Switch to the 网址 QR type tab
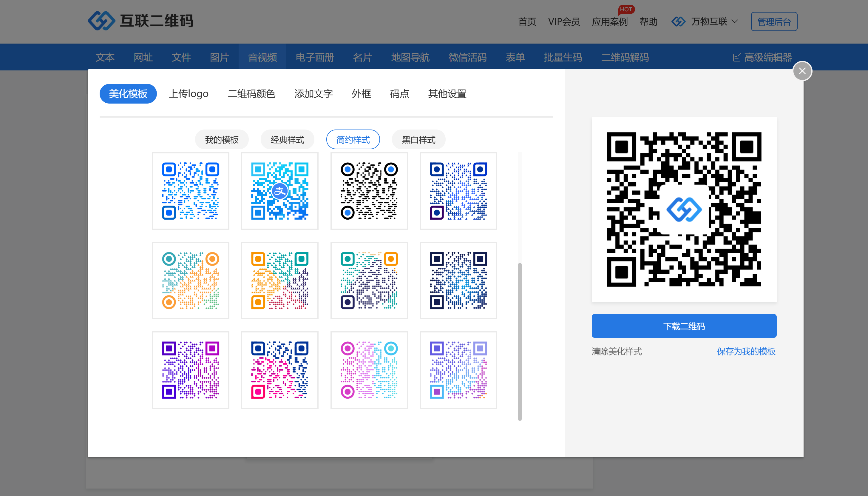 [143, 57]
